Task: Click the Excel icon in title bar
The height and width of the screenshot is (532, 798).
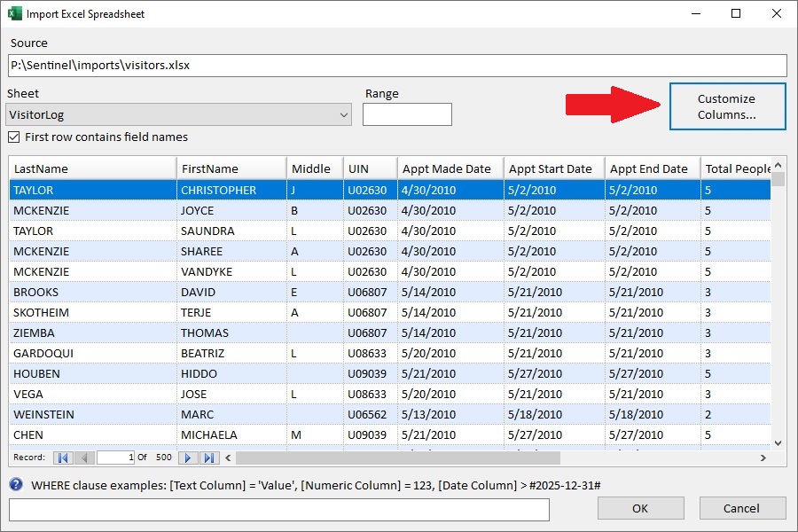Action: 15,13
